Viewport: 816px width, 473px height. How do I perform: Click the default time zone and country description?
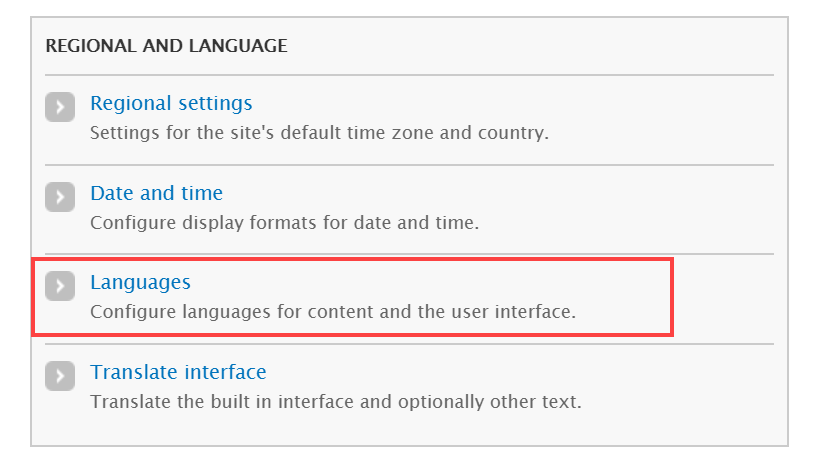click(x=320, y=133)
